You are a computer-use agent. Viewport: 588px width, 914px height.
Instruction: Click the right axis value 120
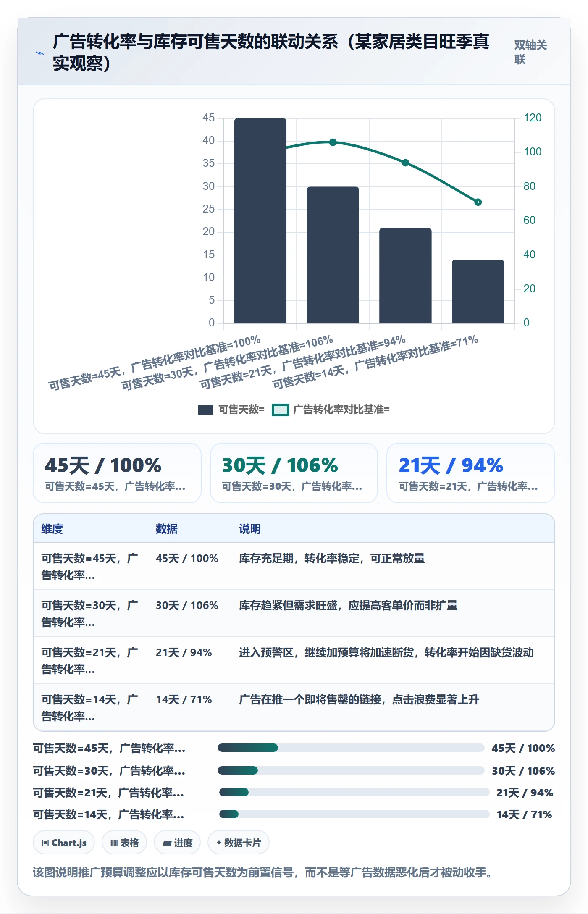[533, 118]
